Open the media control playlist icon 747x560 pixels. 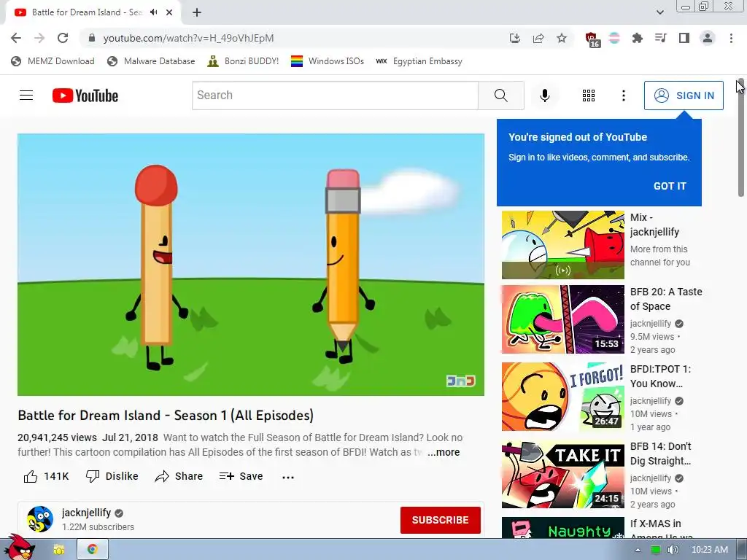pos(661,38)
